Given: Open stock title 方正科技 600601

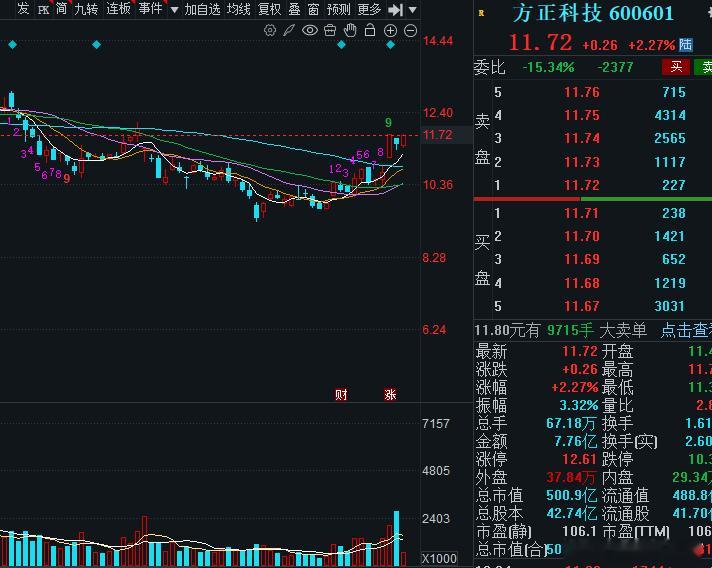Looking at the screenshot, I should (x=593, y=13).
